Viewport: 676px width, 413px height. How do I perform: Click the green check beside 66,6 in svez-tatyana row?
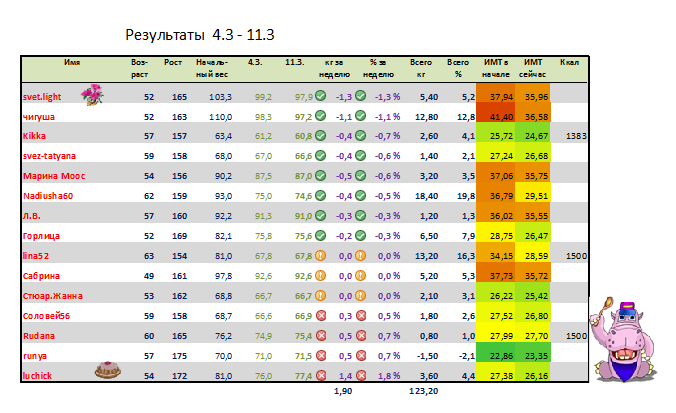click(x=320, y=155)
